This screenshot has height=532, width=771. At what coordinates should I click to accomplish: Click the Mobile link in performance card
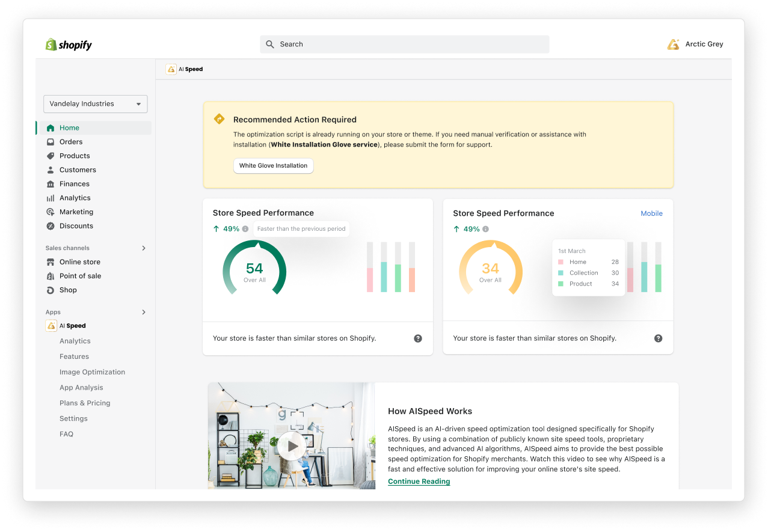(651, 213)
